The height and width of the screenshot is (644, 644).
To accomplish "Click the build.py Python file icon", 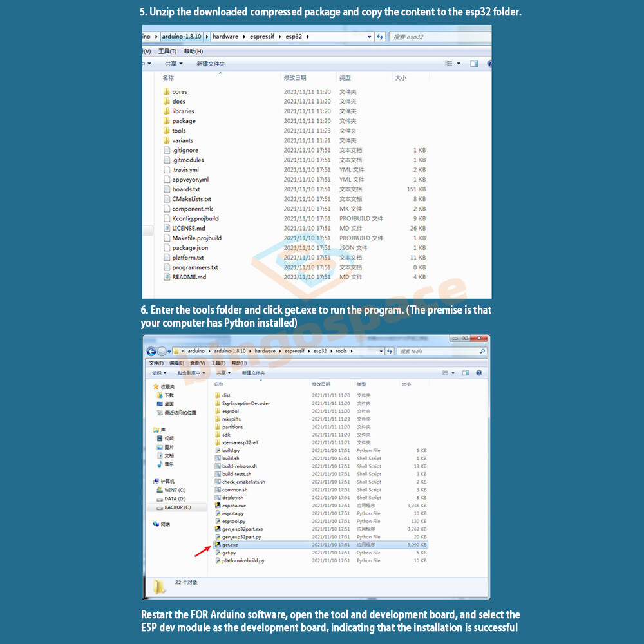I will tap(218, 451).
